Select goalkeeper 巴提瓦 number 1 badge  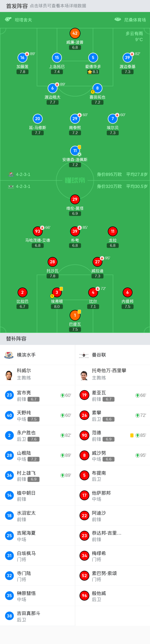[75, 315]
